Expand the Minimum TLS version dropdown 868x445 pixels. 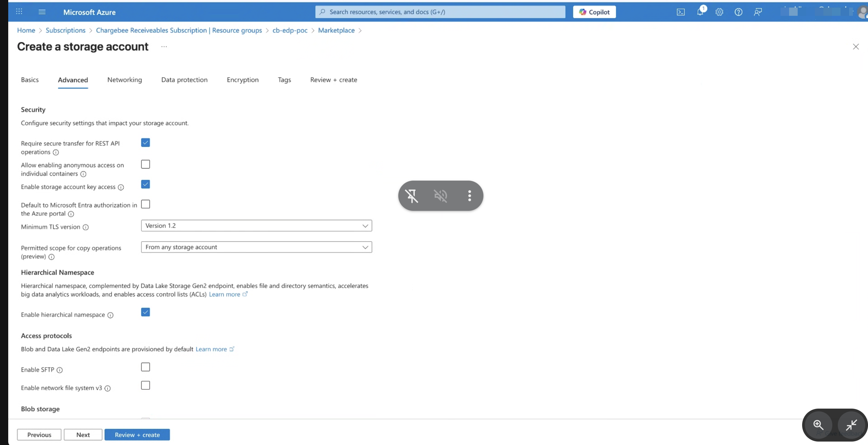tap(256, 226)
